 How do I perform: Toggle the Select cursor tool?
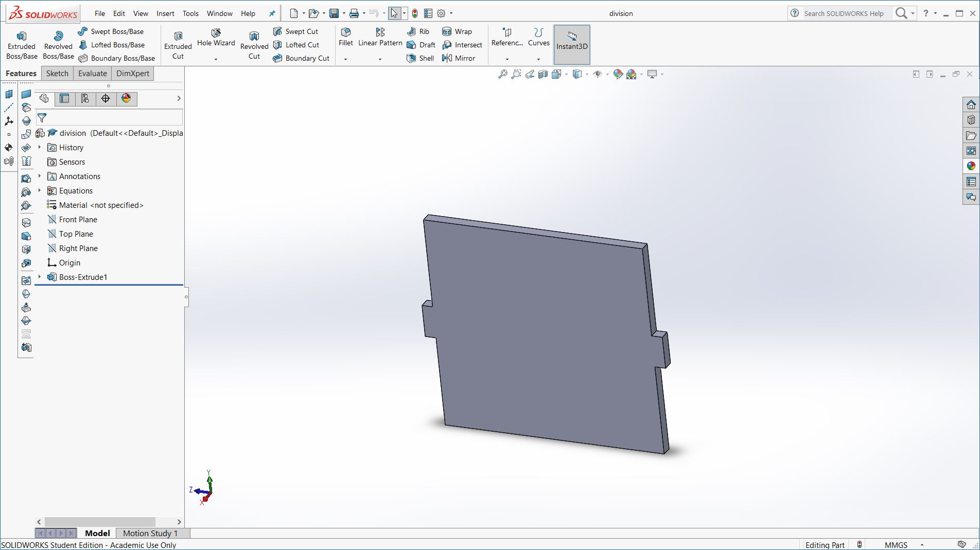(x=394, y=13)
